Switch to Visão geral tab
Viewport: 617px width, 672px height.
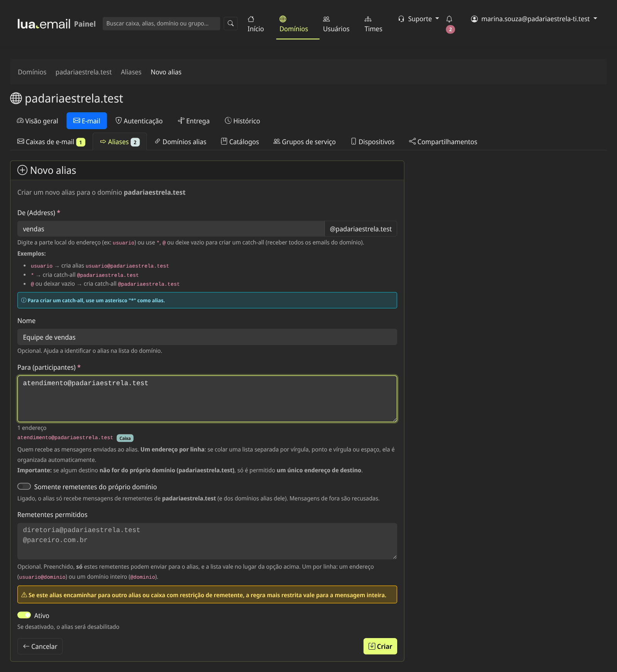37,121
